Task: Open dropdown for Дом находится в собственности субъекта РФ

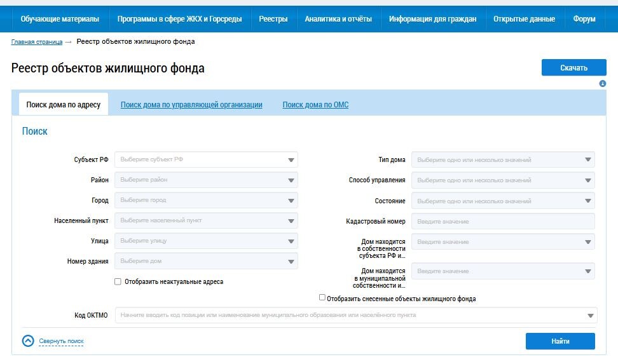Action: pyautogui.click(x=503, y=242)
